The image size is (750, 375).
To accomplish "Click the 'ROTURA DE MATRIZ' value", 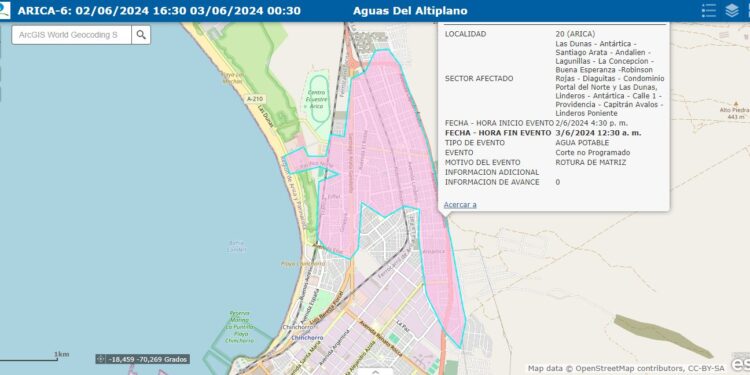I will click(591, 162).
